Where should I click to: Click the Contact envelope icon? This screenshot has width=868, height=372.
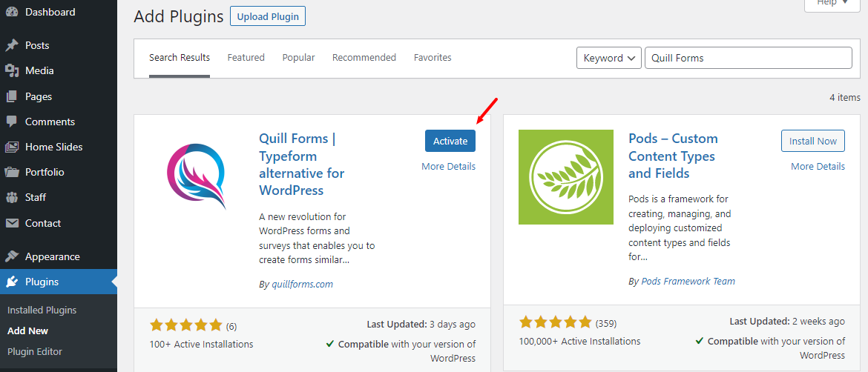[x=12, y=223]
